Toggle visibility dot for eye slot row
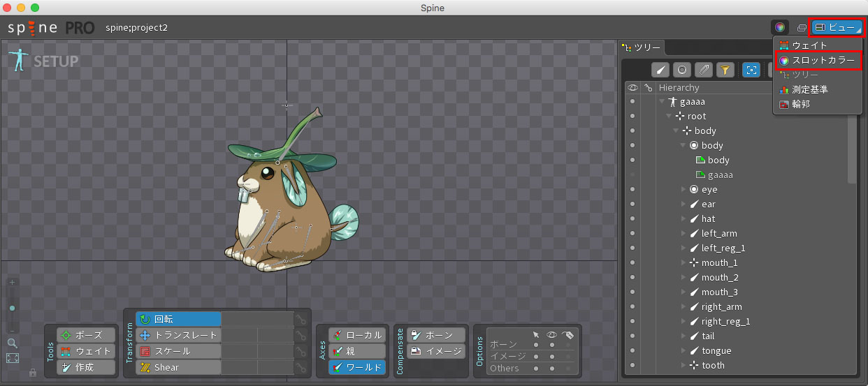868x386 pixels. coord(632,190)
